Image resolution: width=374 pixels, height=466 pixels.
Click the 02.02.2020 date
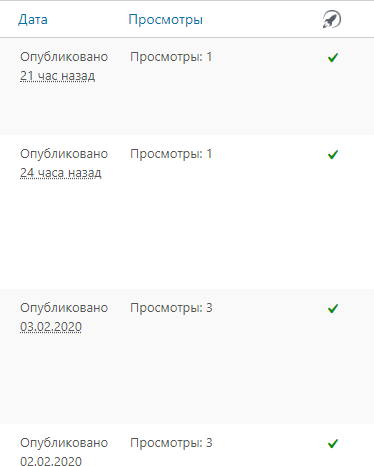click(51, 461)
